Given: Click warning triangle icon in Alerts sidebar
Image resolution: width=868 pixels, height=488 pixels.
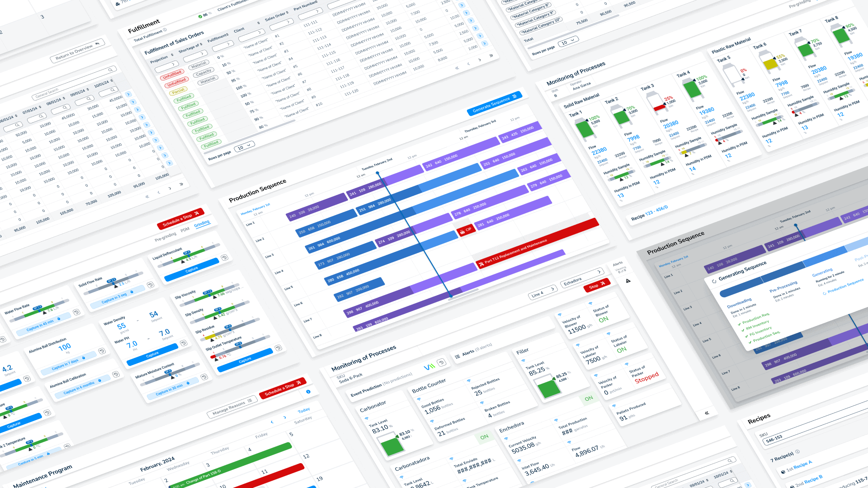Looking at the screenshot, I should [x=628, y=281].
